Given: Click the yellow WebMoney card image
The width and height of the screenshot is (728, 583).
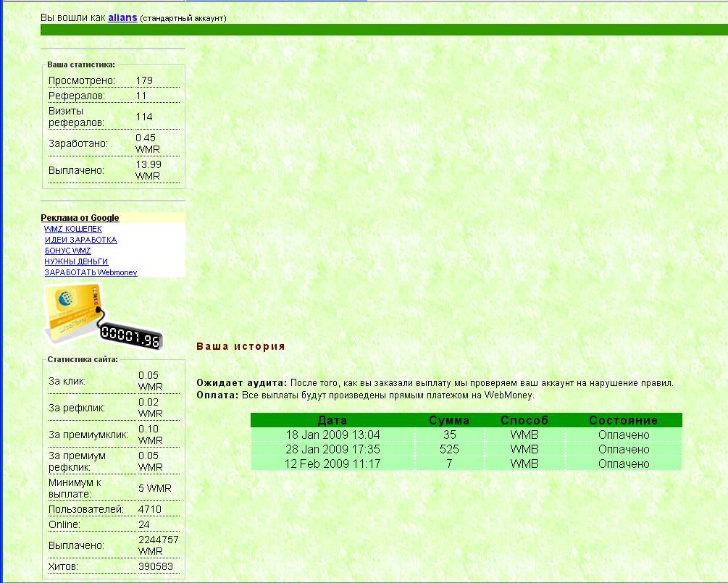Looking at the screenshot, I should pos(71,310).
